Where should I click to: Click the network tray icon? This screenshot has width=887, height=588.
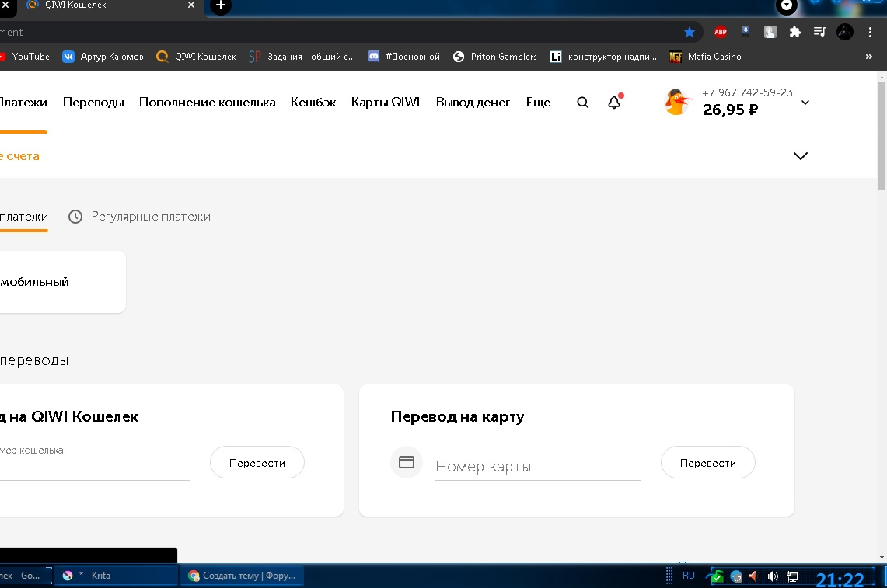(x=792, y=576)
